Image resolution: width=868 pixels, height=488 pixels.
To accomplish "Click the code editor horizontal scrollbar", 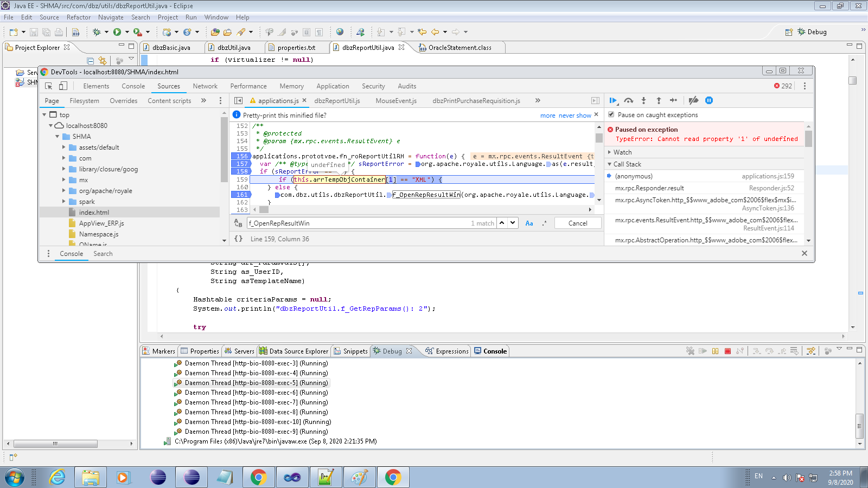I will [423, 209].
